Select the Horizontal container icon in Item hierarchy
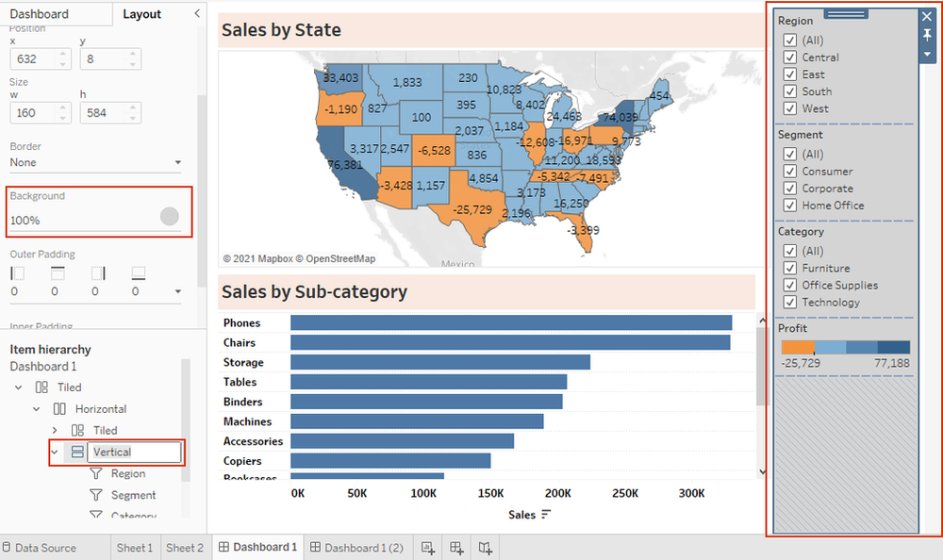 [x=60, y=408]
